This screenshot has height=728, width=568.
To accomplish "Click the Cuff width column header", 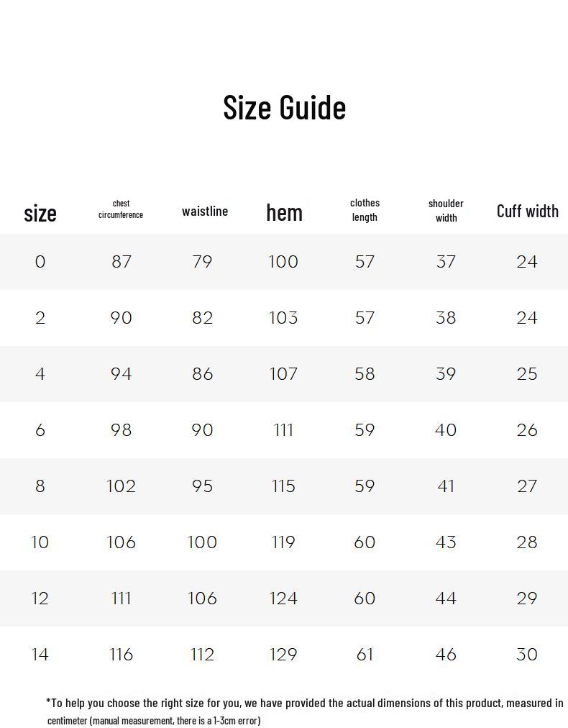I will [x=527, y=211].
